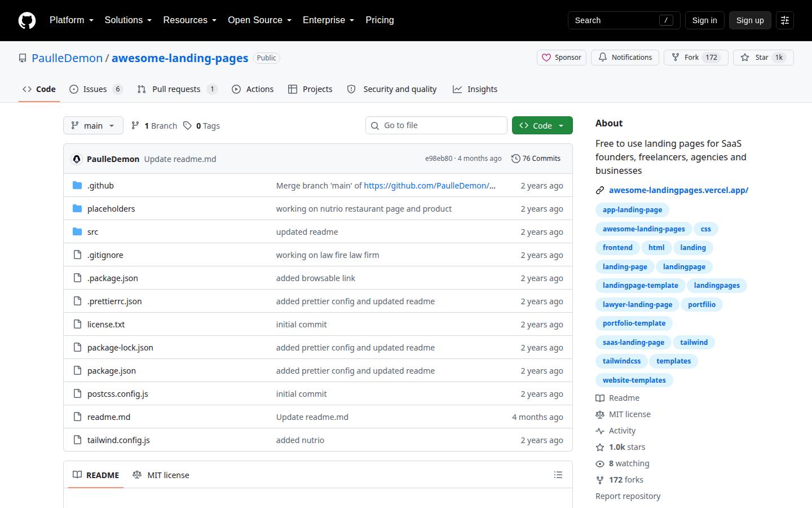The height and width of the screenshot is (508, 812).
Task: Click the Sign up button
Action: 750,20
